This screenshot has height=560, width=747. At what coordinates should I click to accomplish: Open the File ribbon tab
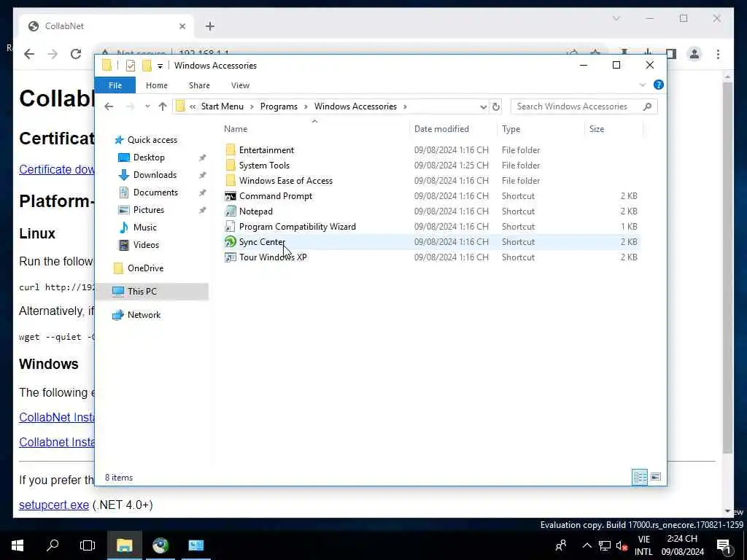click(x=115, y=85)
